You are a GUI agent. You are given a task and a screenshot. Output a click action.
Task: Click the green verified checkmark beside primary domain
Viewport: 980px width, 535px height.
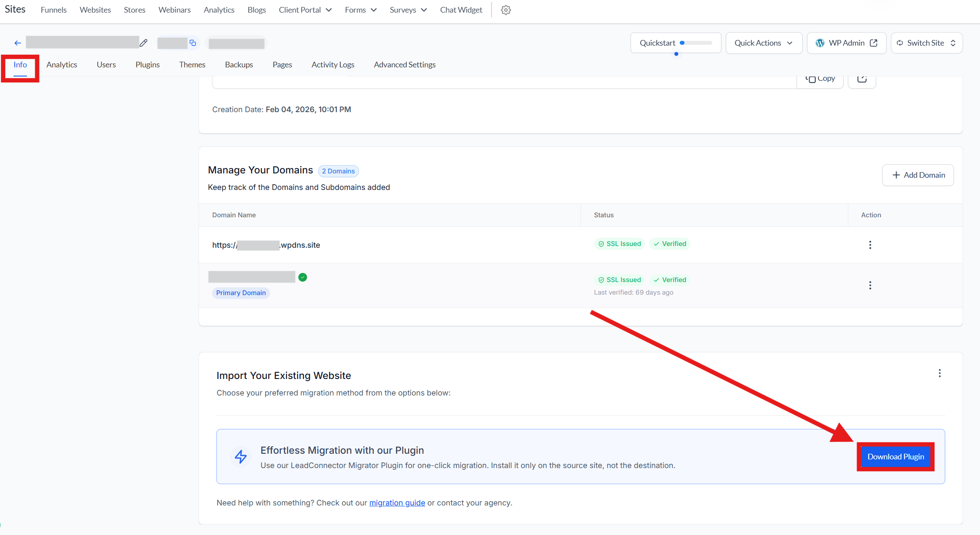tap(303, 277)
